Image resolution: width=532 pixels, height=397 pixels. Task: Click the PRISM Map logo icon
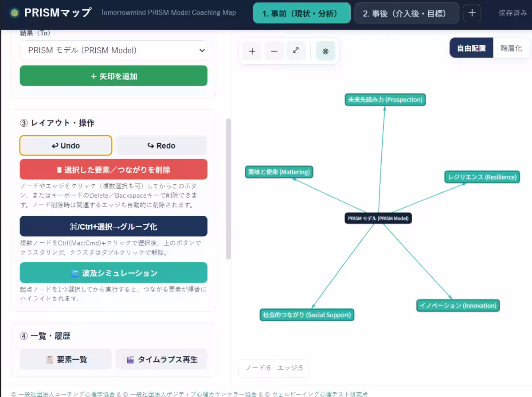pyautogui.click(x=15, y=12)
